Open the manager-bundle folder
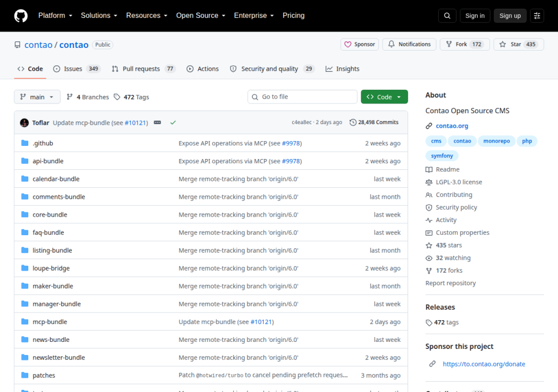558x392 pixels. 57,304
